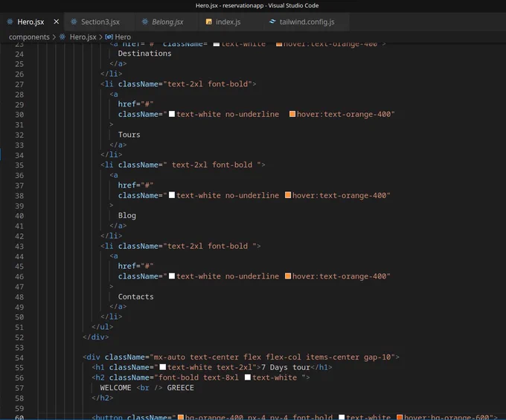Open the white color swatch on line 56
Viewport: 506px width, 420px height.
(x=248, y=378)
